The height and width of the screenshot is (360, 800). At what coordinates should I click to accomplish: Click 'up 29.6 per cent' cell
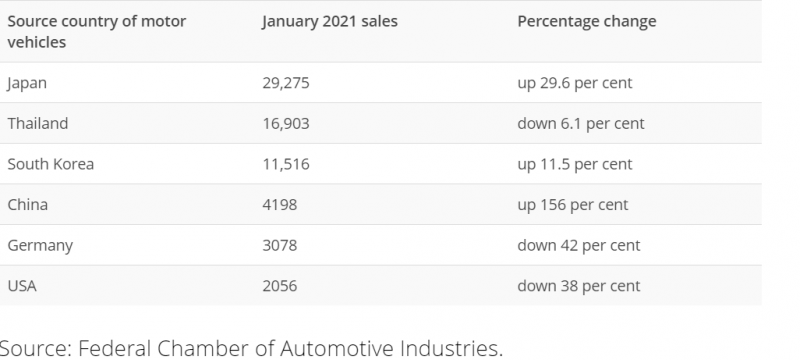[x=574, y=83]
